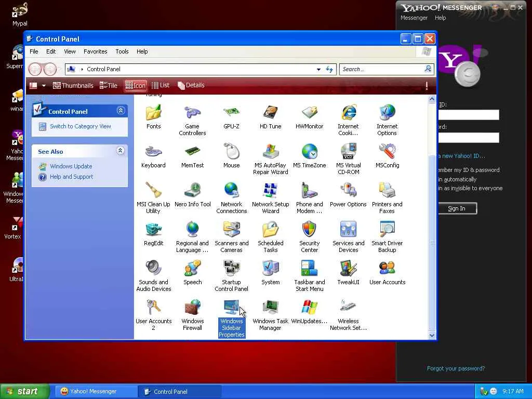
Task: Open the Edit menu
Action: 51,51
